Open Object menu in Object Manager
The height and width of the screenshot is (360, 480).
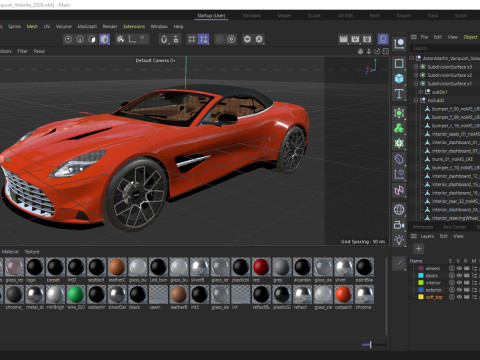[470, 37]
